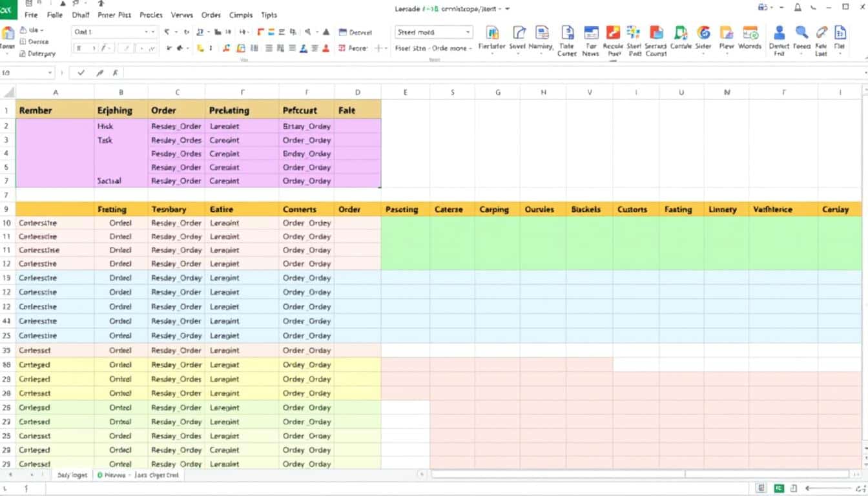Viewport: 868px width, 496px height.
Task: Click the paste clipboard icon labeled Torm
Action: coord(8,33)
